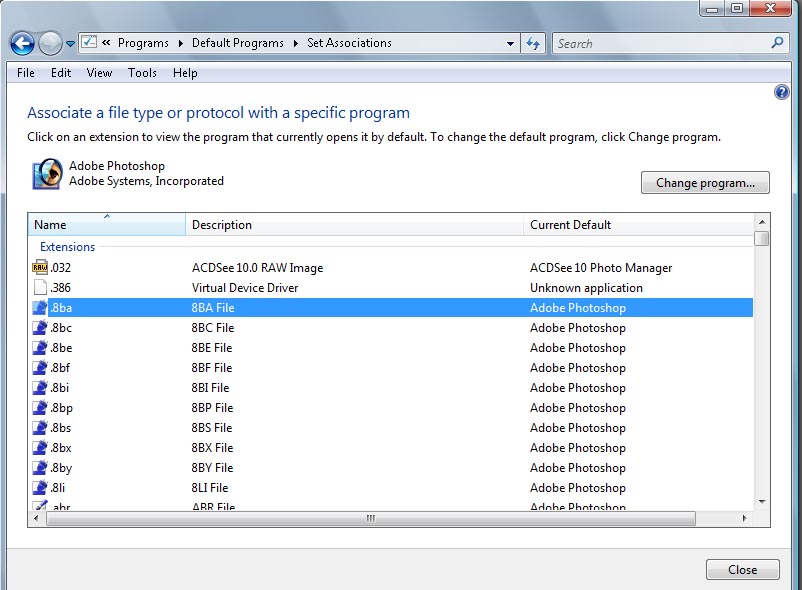Click the Back navigation arrow

pos(22,43)
